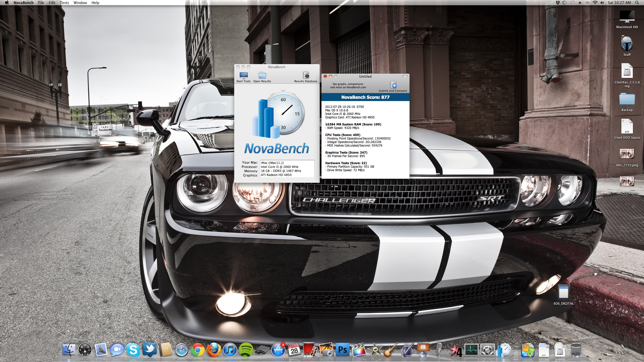Open Spotlight search magnifier icon
This screenshot has width=644, height=362.
[637, 3]
